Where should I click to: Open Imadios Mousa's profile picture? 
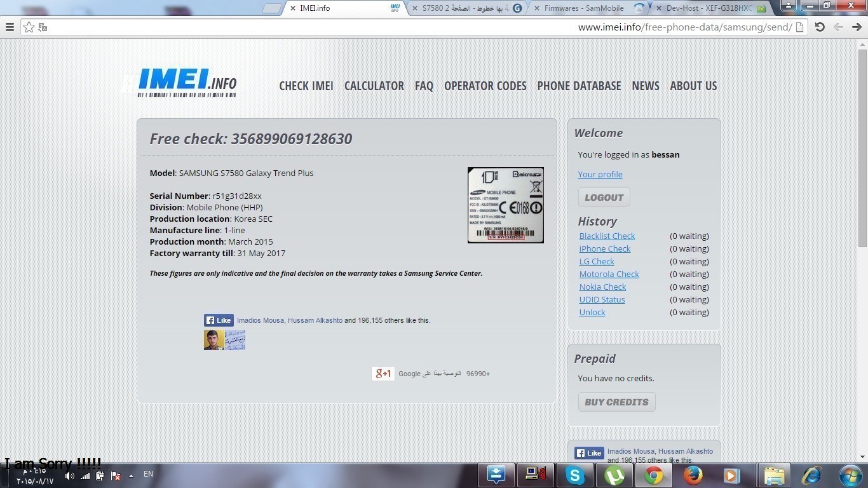214,340
